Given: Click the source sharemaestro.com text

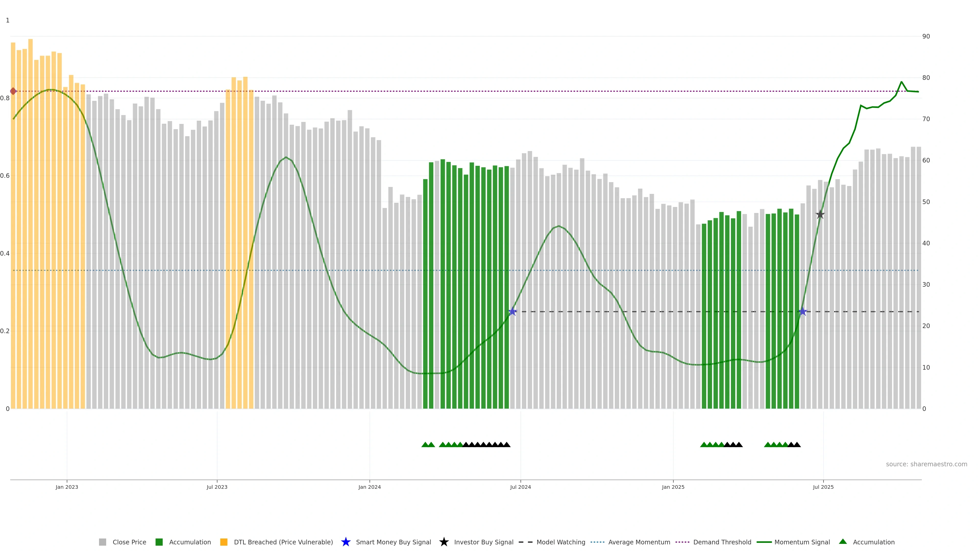Looking at the screenshot, I should pos(926,464).
